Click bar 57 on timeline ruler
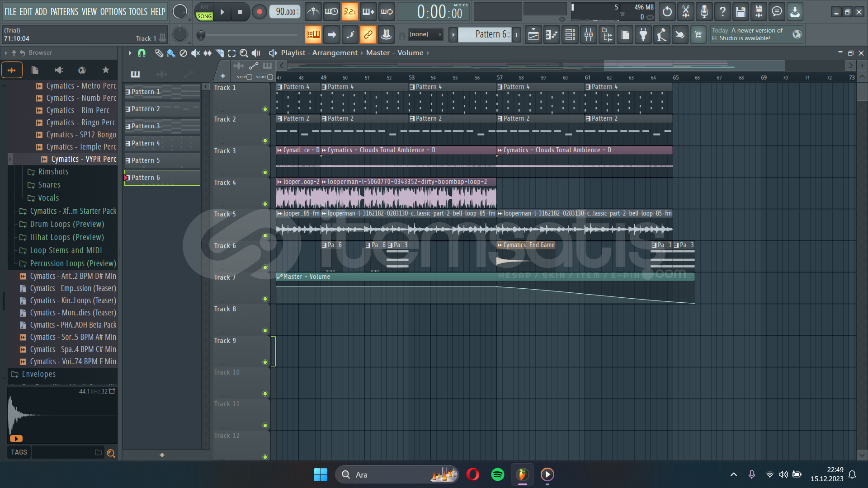The width and height of the screenshot is (868, 488). pyautogui.click(x=500, y=78)
